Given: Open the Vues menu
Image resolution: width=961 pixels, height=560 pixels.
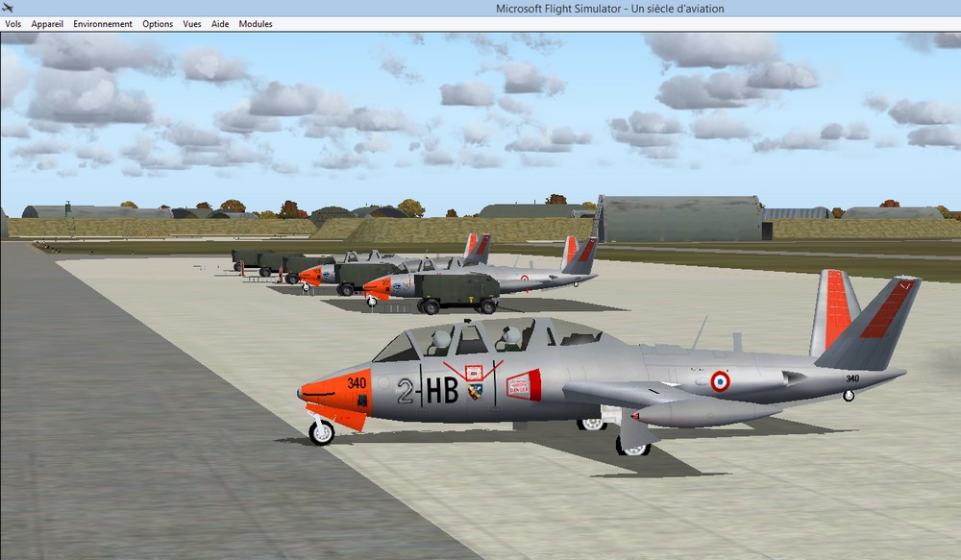Looking at the screenshot, I should point(192,24).
